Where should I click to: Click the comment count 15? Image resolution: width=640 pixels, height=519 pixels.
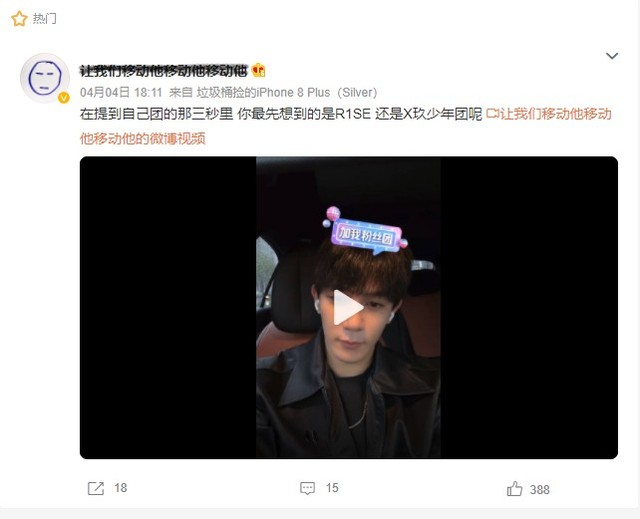332,488
